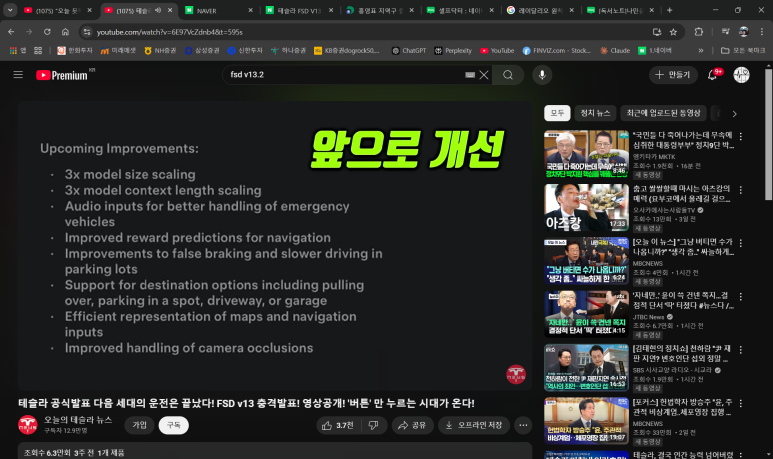
Task: Click the browser address bar URL
Action: tap(170, 32)
